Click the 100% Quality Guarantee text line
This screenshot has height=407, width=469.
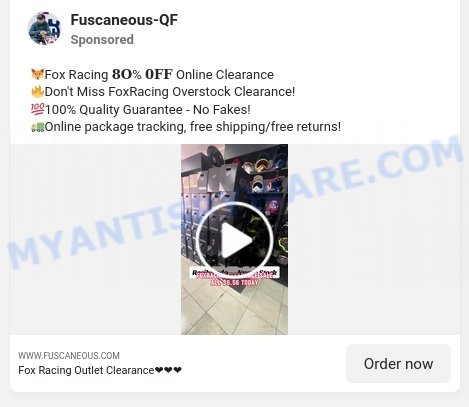pos(148,109)
